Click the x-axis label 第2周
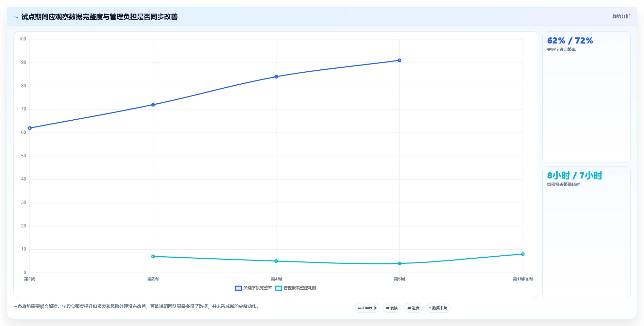This screenshot has width=644, height=326. (x=153, y=279)
